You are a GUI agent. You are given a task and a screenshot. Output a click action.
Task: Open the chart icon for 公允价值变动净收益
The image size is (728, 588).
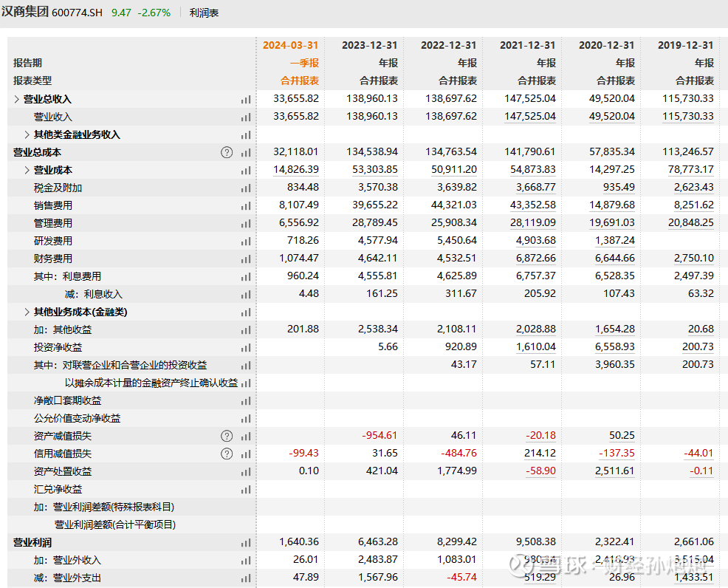pyautogui.click(x=246, y=419)
